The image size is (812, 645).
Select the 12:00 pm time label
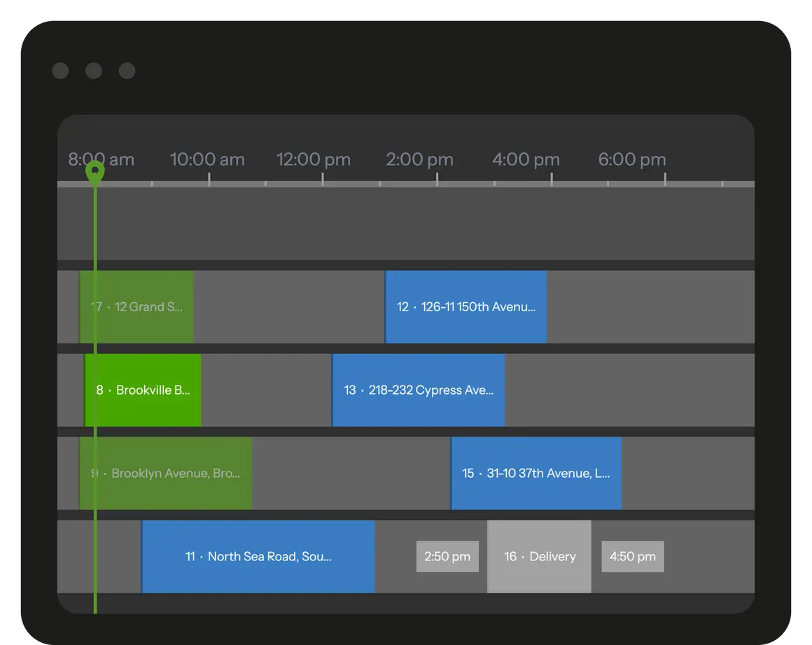(x=314, y=160)
